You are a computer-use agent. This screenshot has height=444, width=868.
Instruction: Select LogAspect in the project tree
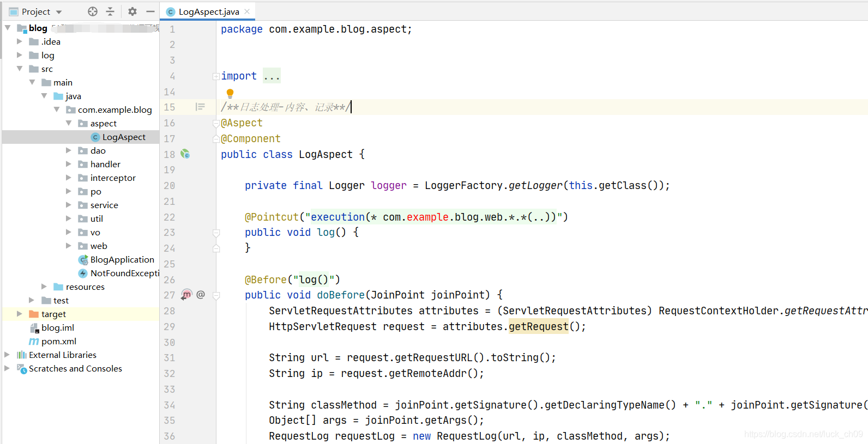coord(124,137)
